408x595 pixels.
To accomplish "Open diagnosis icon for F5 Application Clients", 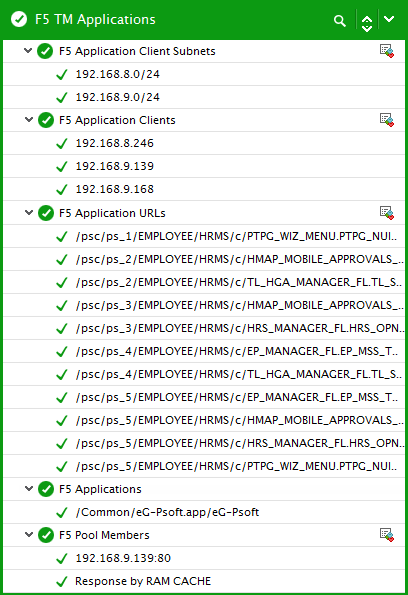I will [387, 120].
